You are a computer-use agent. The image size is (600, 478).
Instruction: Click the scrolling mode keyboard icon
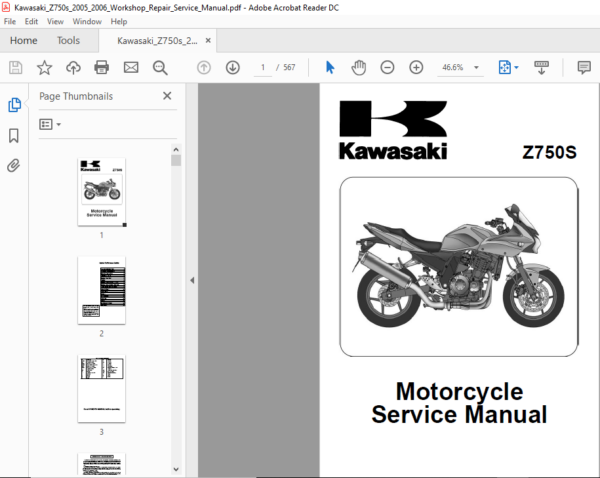tap(541, 68)
